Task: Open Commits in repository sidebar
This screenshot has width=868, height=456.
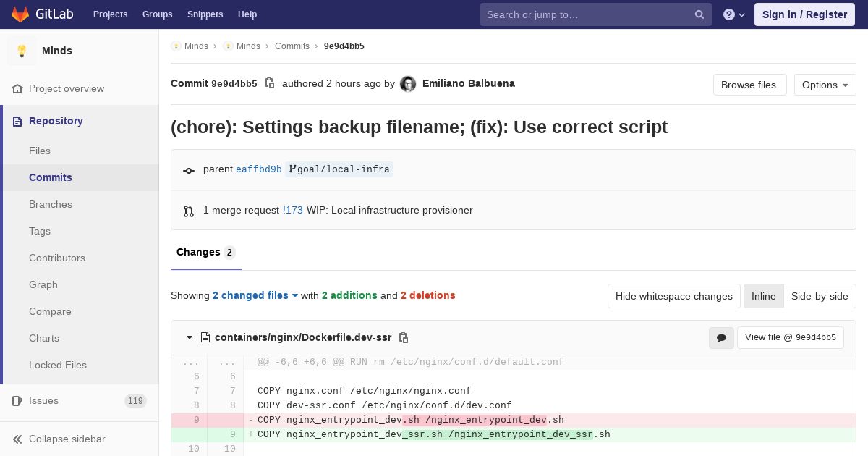Action: point(51,177)
